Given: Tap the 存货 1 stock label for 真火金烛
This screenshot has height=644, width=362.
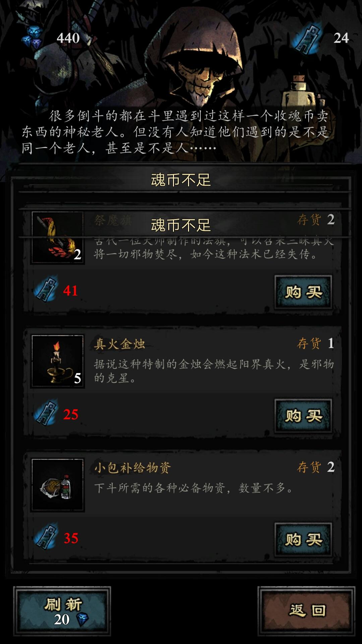Looking at the screenshot, I should coord(315,343).
